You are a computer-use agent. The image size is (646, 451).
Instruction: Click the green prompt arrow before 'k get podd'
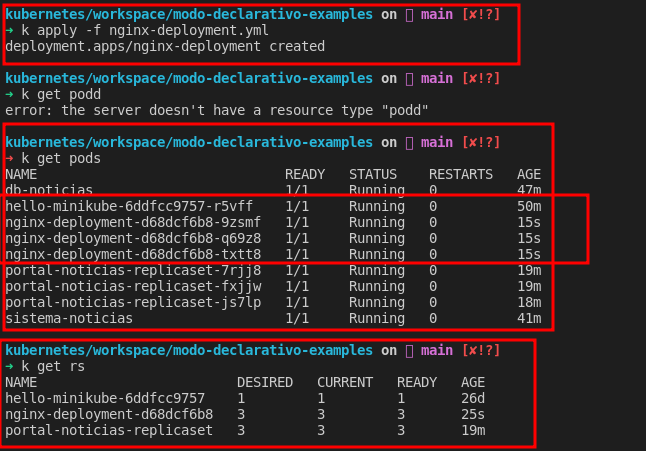pyautogui.click(x=9, y=94)
